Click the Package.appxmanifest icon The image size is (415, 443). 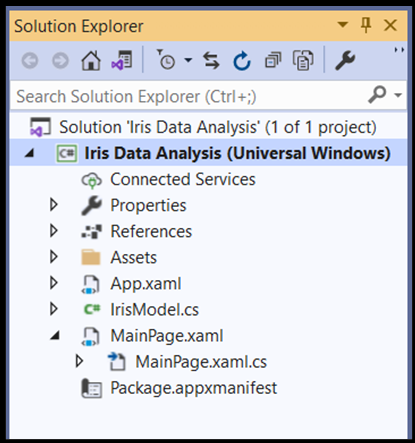pos(92,388)
